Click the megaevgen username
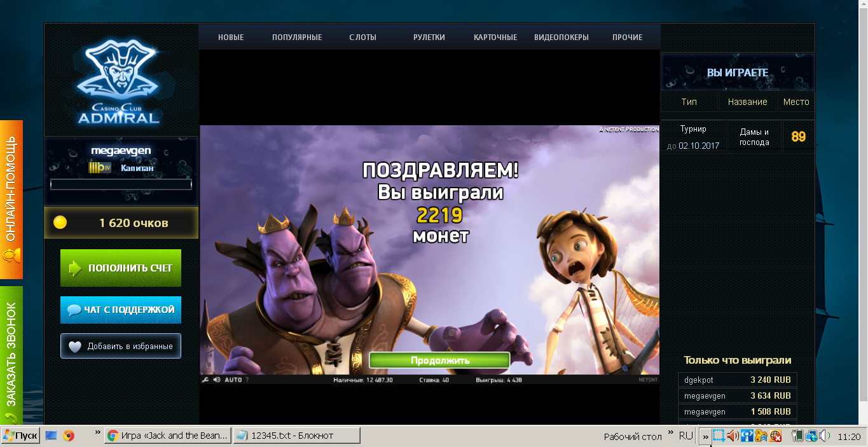Screen dimensions: 868x447 coord(121,151)
